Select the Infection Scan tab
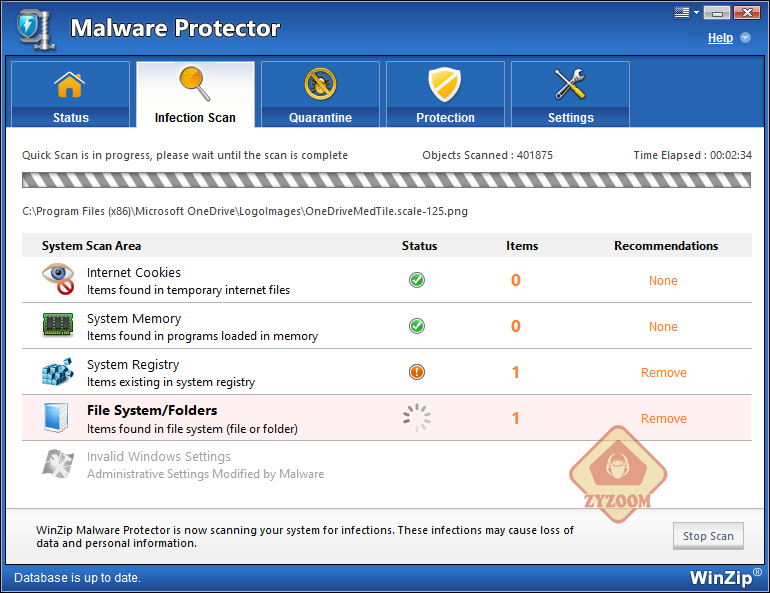 point(195,94)
